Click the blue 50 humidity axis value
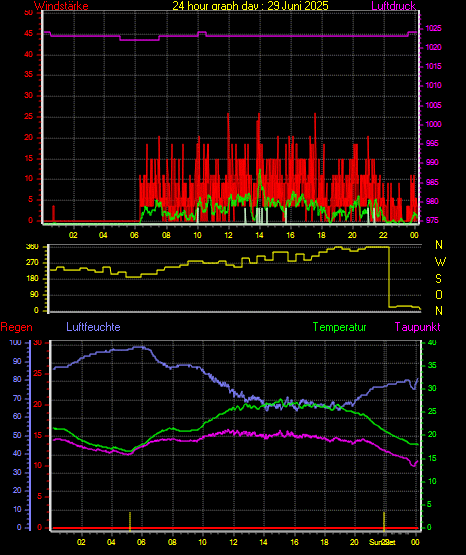 17,436
